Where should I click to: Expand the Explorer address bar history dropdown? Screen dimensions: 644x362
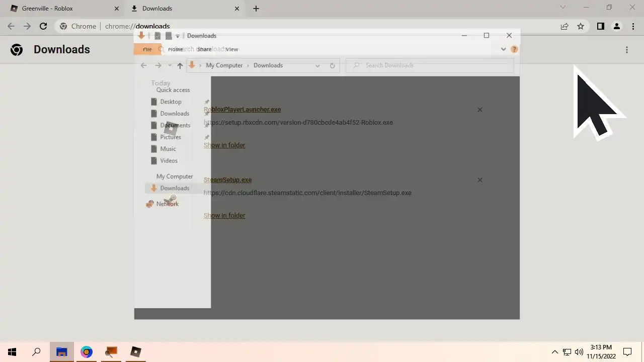[317, 65]
